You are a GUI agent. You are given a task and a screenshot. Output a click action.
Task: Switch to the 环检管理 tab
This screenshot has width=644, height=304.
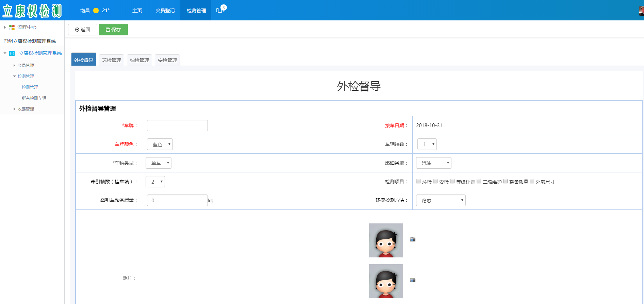(111, 60)
